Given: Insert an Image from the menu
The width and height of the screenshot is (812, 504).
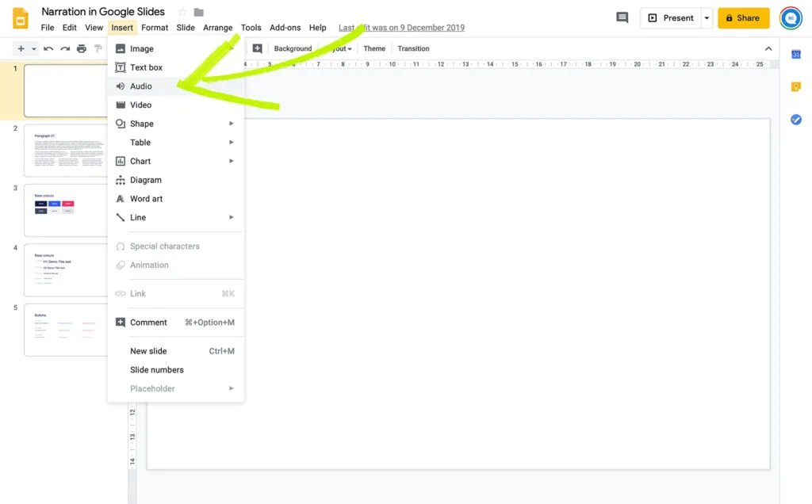Looking at the screenshot, I should (175, 48).
